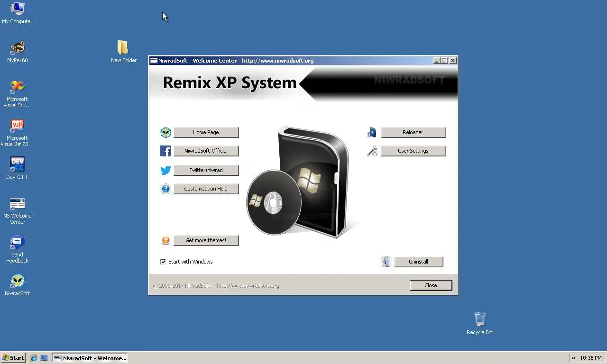Open the Home Page button

(x=206, y=132)
